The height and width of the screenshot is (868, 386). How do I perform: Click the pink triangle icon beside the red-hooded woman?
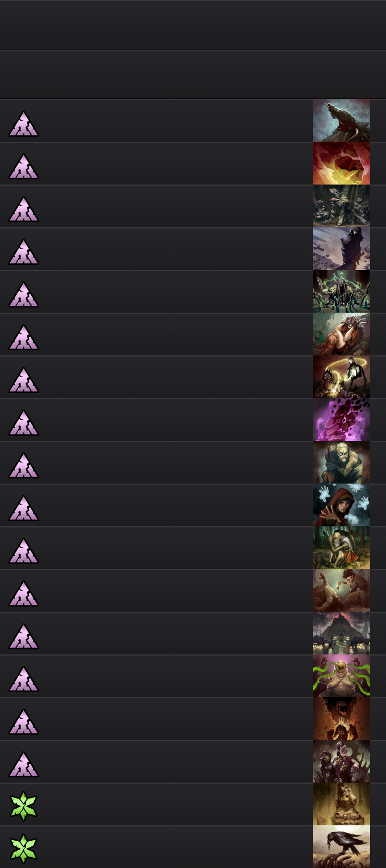coord(23,508)
